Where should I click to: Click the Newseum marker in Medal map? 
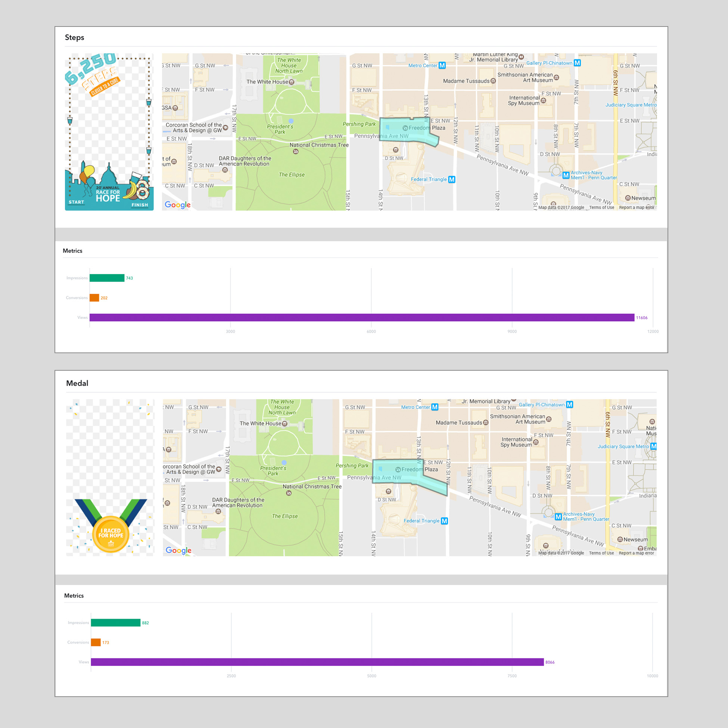[620, 539]
